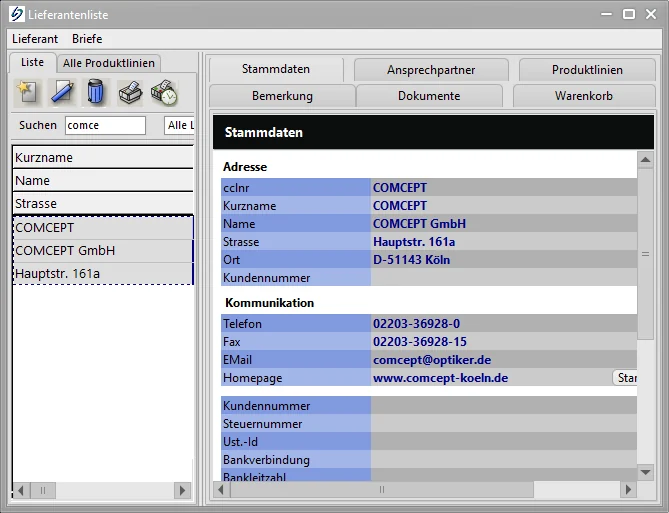Click the supplier list scroll right arrow

click(x=182, y=490)
